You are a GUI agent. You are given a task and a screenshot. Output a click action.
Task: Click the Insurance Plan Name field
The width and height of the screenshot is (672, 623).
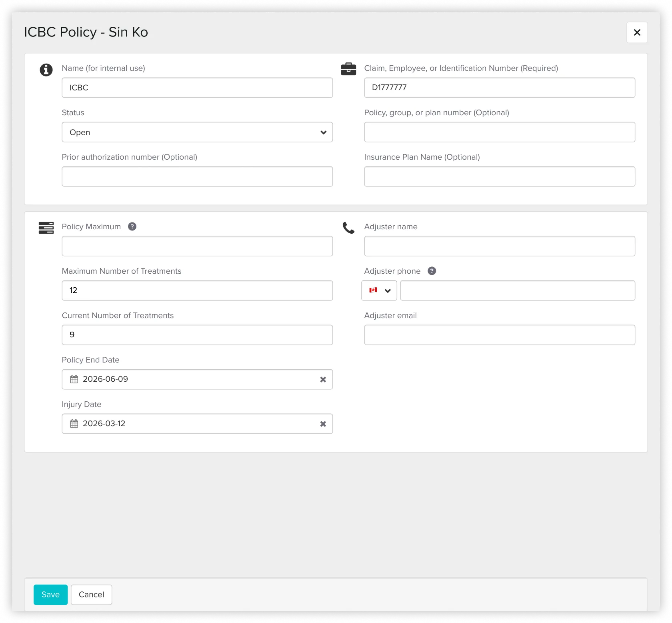500,176
